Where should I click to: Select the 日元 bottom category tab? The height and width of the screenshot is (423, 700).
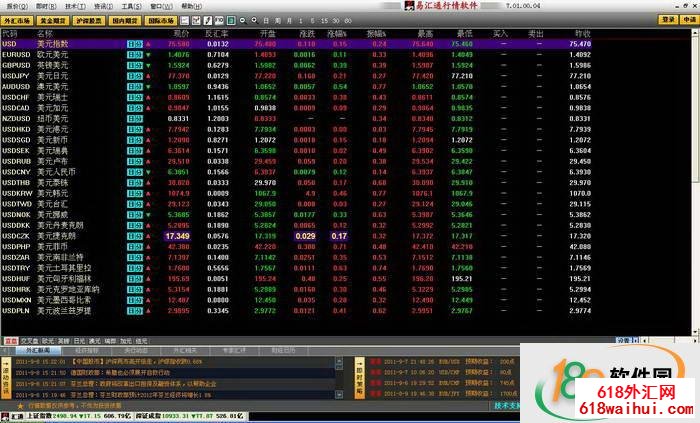79,341
